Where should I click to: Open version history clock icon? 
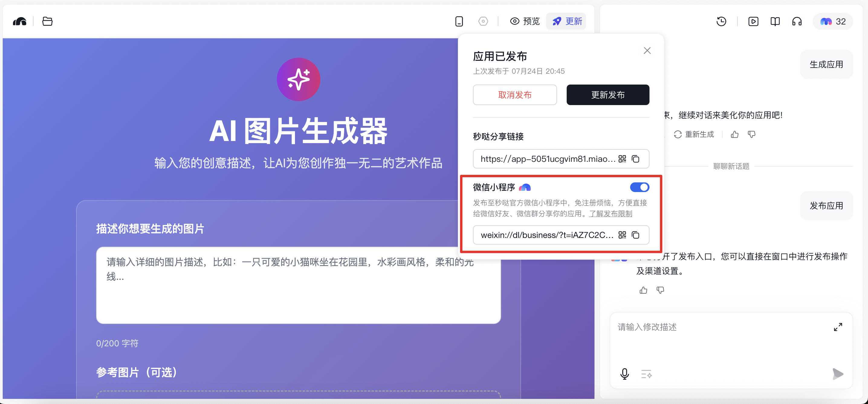point(721,21)
